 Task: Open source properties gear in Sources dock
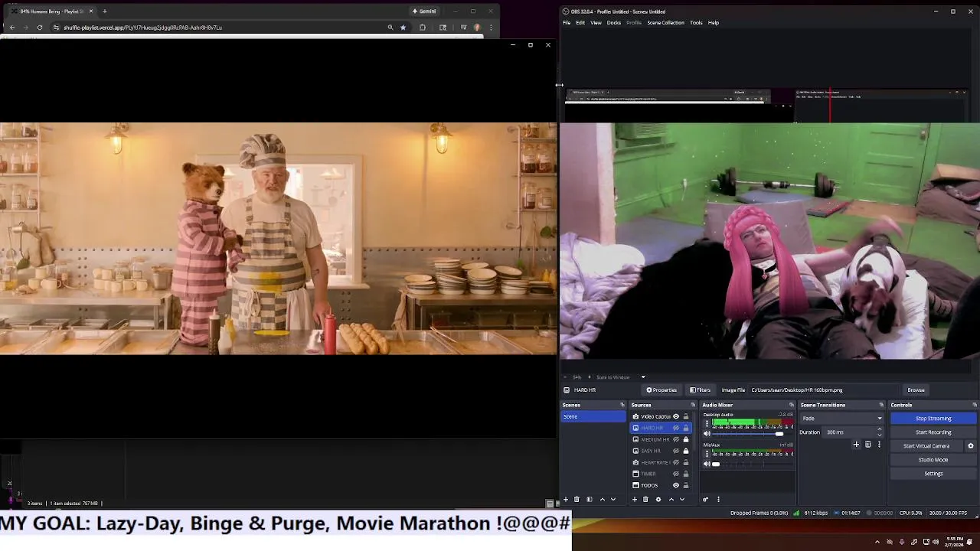(658, 499)
